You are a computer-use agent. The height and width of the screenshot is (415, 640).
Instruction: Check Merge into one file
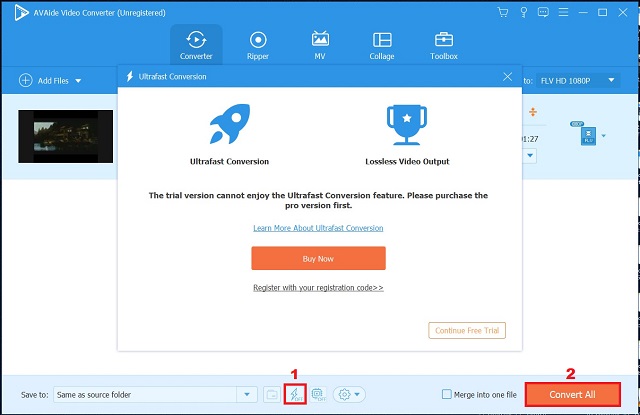(x=447, y=394)
